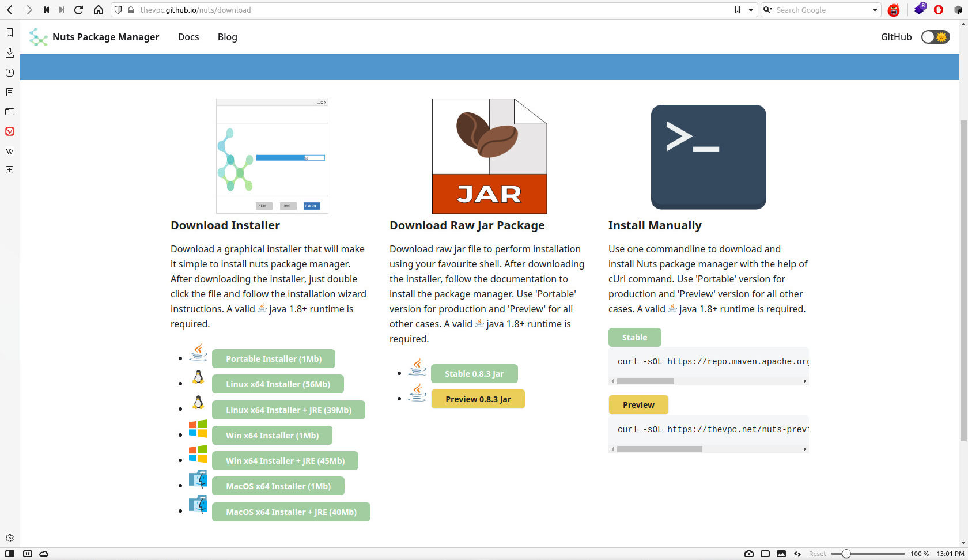Download Win x64 Installer (1Mb)
Screen dimensions: 968x560
pyautogui.click(x=272, y=435)
